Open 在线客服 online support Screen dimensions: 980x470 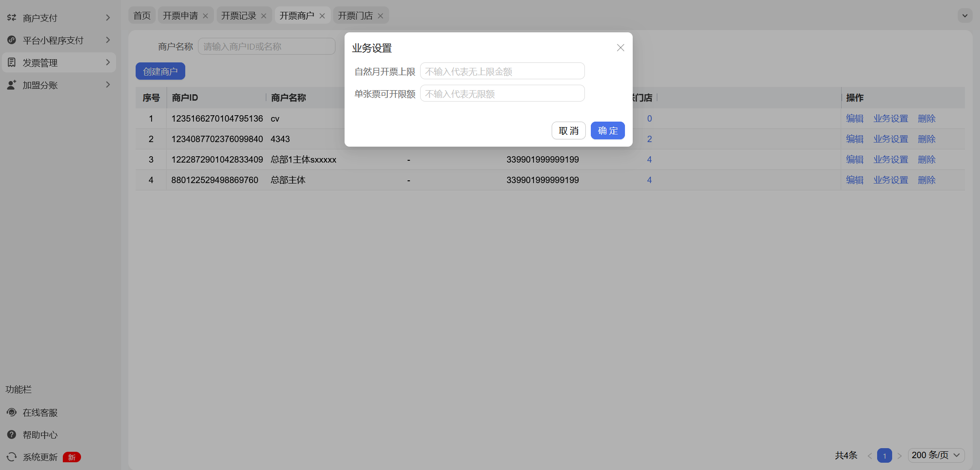(40, 412)
